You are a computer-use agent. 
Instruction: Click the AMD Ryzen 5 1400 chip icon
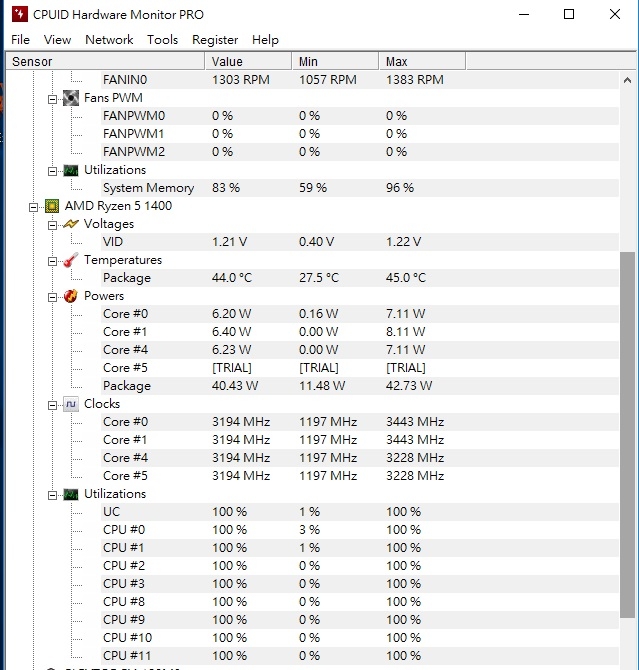(52, 206)
